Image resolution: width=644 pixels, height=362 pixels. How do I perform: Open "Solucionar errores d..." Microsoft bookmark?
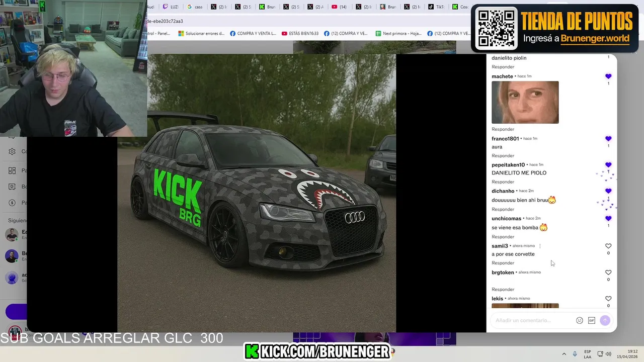pyautogui.click(x=201, y=34)
